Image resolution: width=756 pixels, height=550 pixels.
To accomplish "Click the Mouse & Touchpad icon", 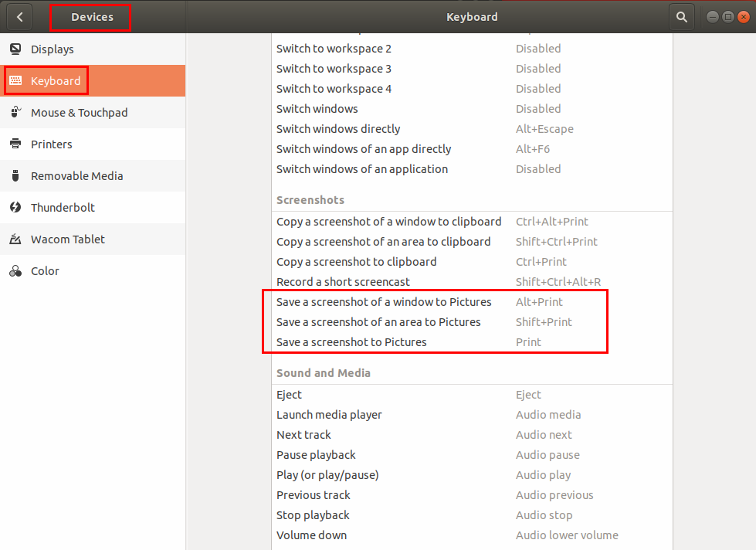I will (15, 112).
